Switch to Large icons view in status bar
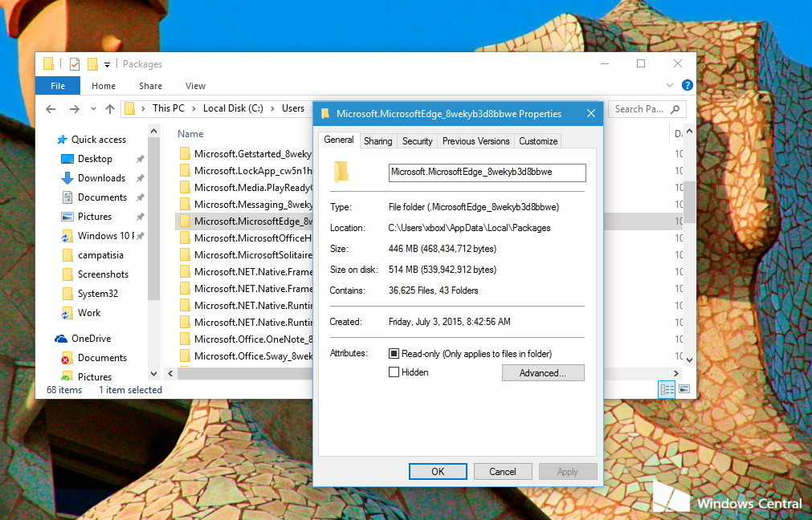The height and width of the screenshot is (520, 812). [684, 389]
